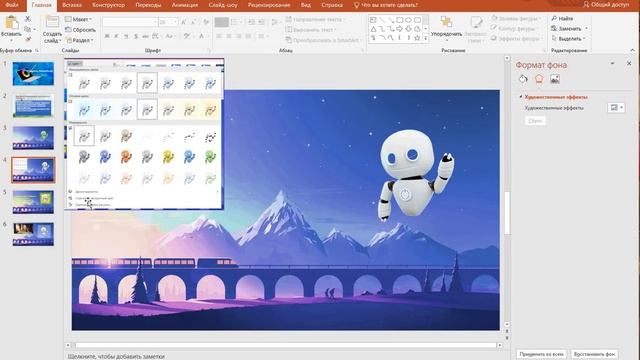The width and height of the screenshot is (640, 360).
Task: Collapse the Художественные эффекты section
Action: 521,97
